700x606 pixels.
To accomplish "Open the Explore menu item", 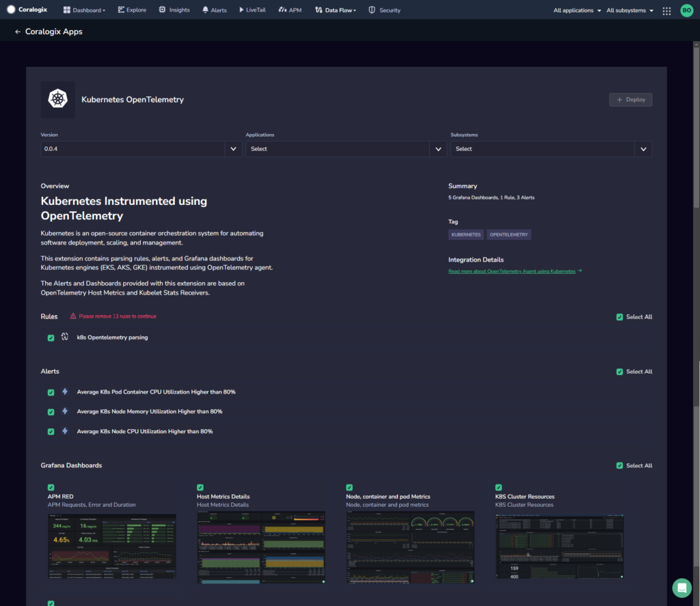I will pyautogui.click(x=132, y=10).
